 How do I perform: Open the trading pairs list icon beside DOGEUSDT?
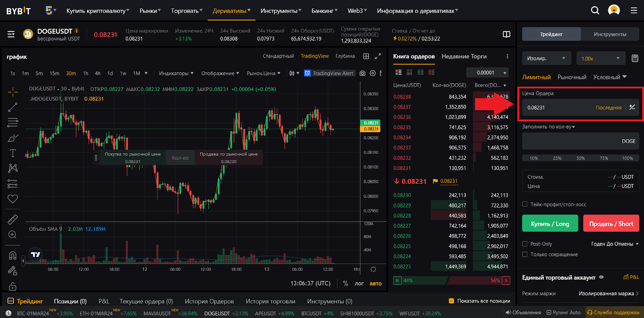[11, 34]
